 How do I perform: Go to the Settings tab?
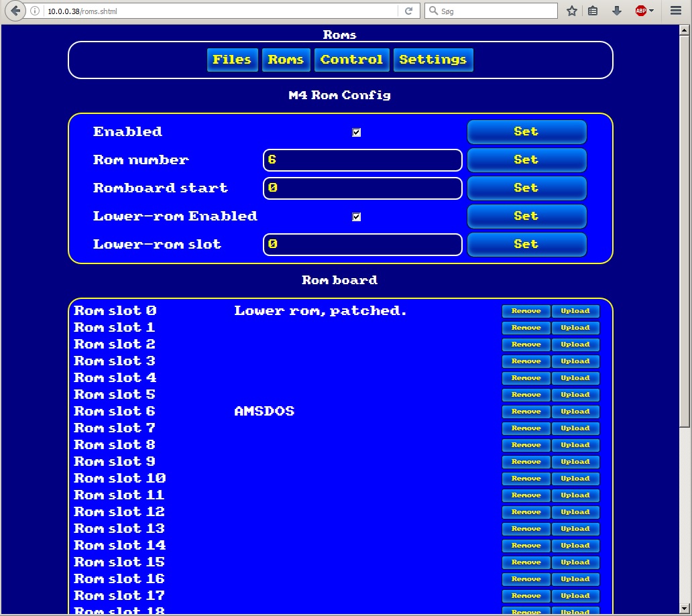(433, 60)
